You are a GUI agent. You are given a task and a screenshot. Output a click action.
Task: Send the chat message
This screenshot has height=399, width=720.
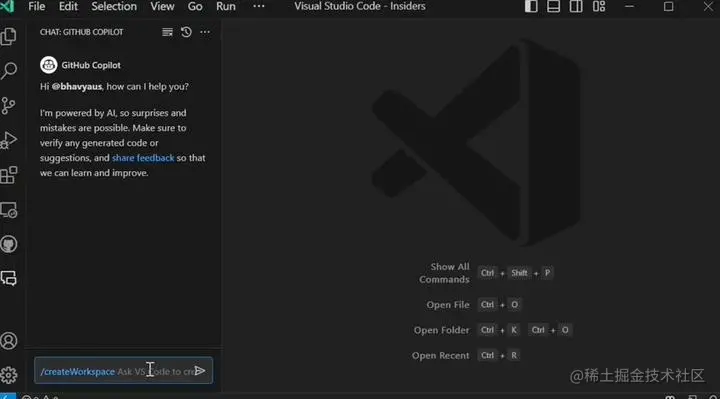coord(199,371)
